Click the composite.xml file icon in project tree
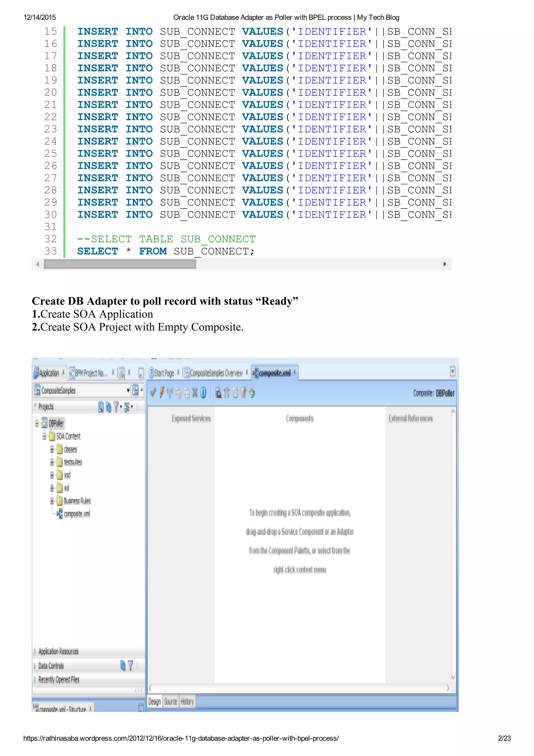Image resolution: width=534 pixels, height=756 pixels. (x=59, y=514)
